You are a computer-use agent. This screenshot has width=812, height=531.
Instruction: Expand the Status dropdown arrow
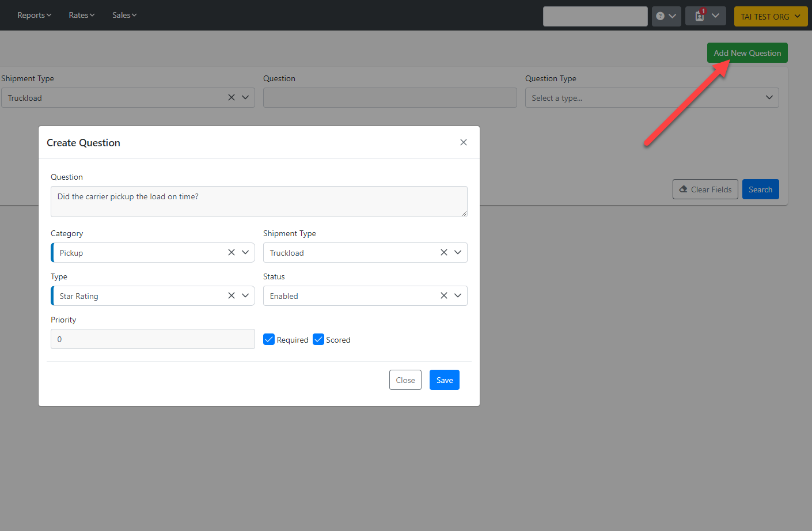[x=458, y=295]
